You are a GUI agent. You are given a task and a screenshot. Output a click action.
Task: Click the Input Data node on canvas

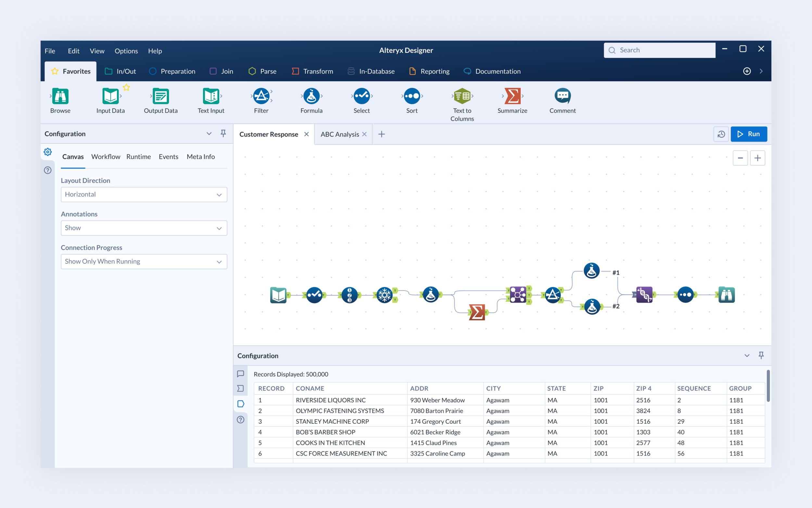279,295
